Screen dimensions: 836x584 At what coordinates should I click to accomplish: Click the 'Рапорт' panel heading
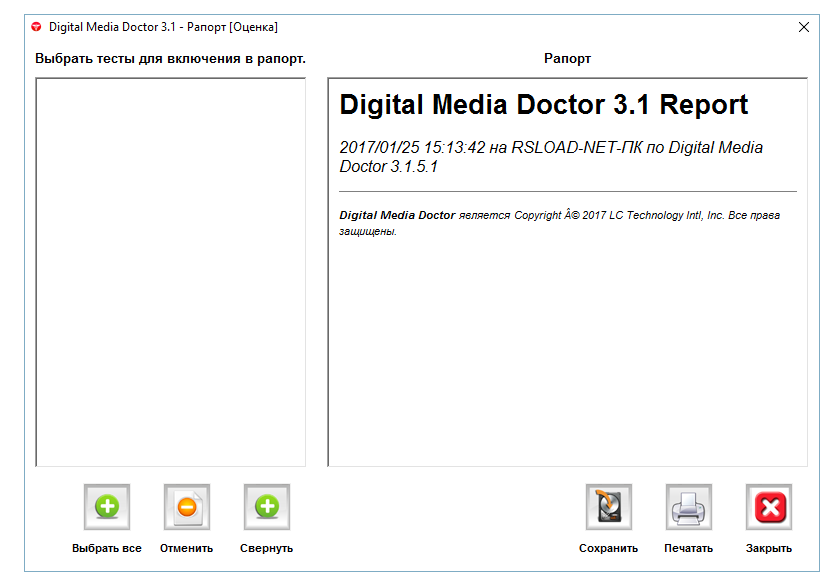coord(567,59)
